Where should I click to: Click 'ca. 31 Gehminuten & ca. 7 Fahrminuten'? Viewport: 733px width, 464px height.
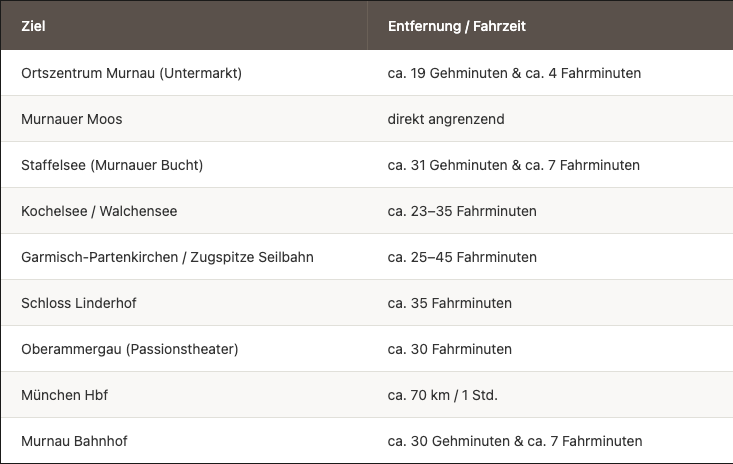513,165
